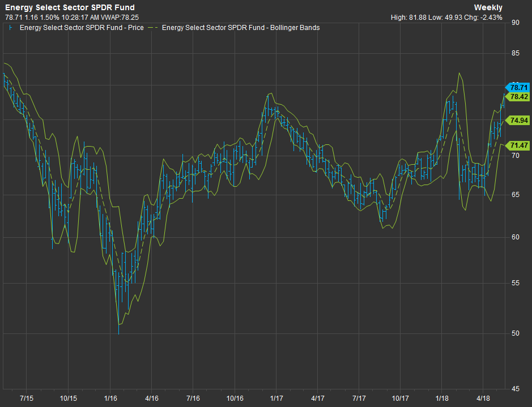Open the Weekly interval selector
532x407 pixels.
click(x=488, y=7)
